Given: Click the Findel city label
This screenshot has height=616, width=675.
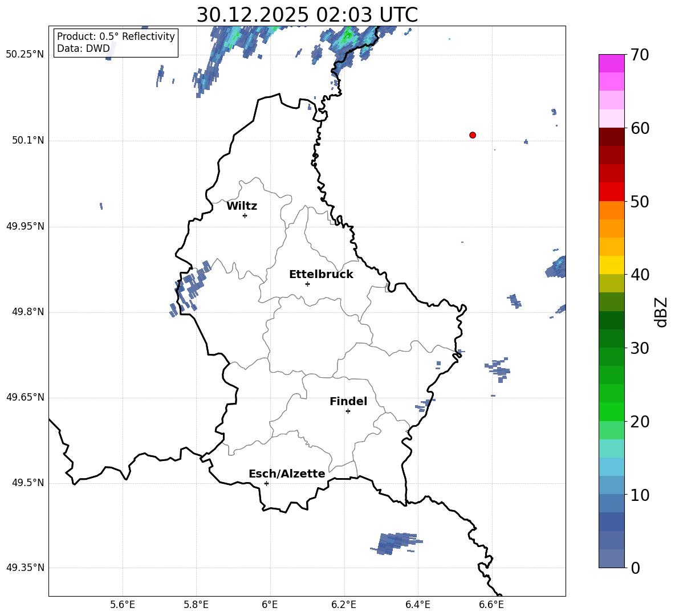Looking at the screenshot, I should [x=348, y=401].
